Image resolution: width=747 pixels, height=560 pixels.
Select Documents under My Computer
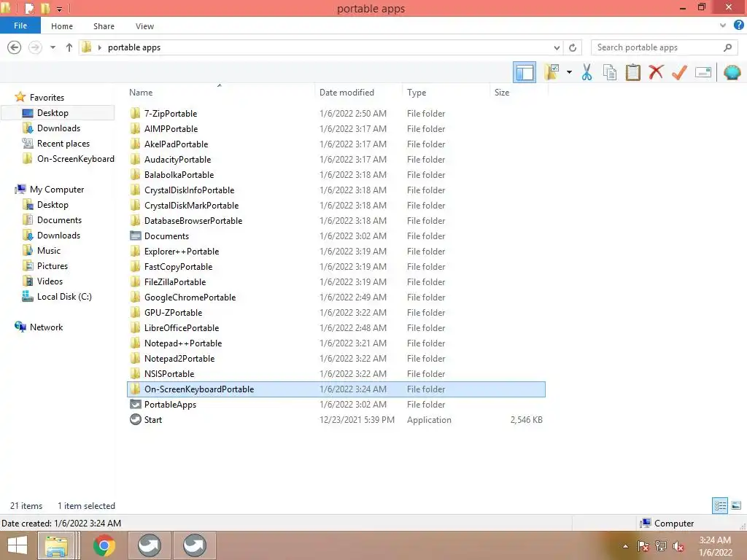59,220
